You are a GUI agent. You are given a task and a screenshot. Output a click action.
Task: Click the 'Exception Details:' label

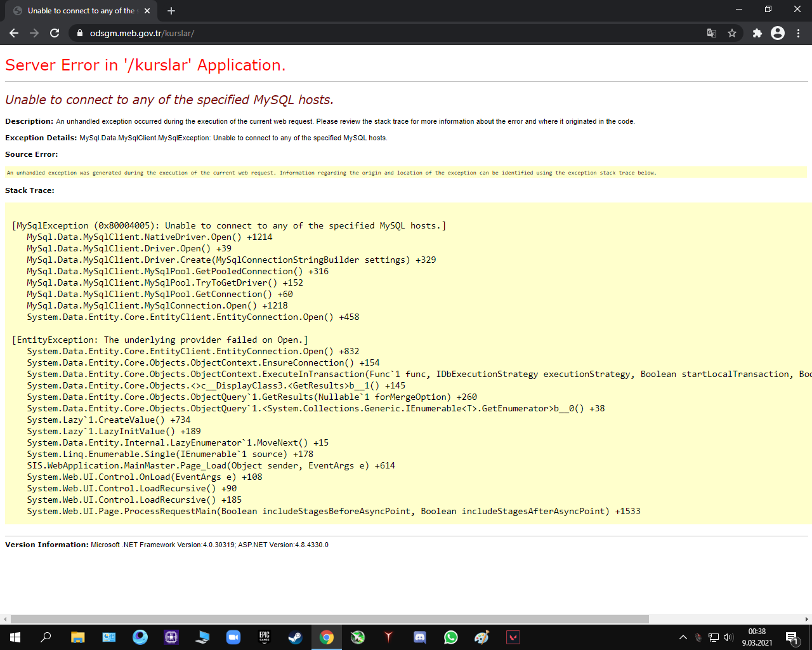41,138
